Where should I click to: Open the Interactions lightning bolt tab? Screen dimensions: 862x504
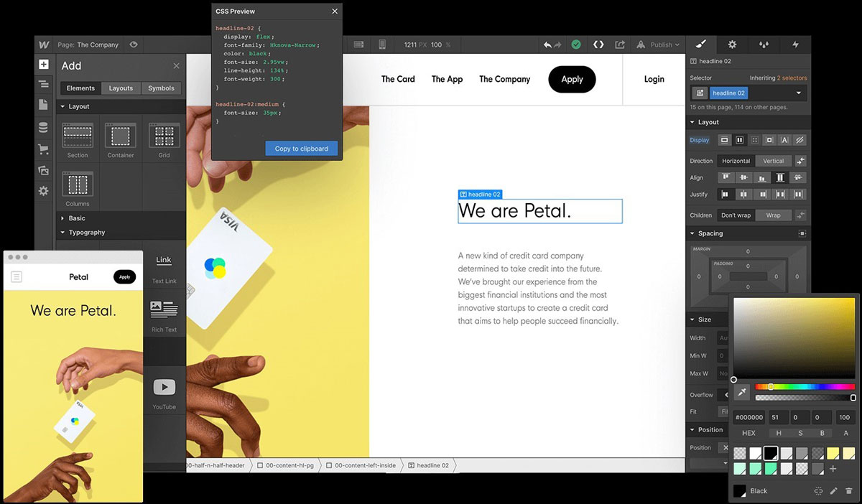(795, 45)
